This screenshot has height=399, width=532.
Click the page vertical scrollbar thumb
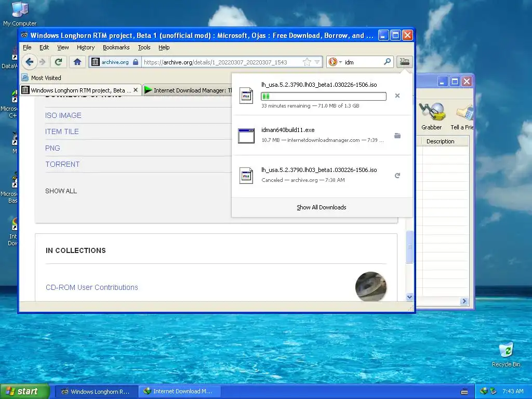[409, 247]
